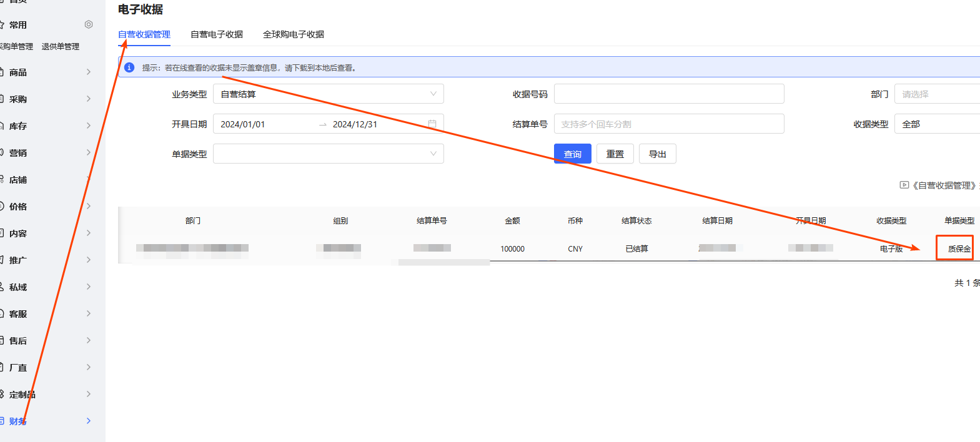
Task: Click the 重置 button
Action: (615, 154)
